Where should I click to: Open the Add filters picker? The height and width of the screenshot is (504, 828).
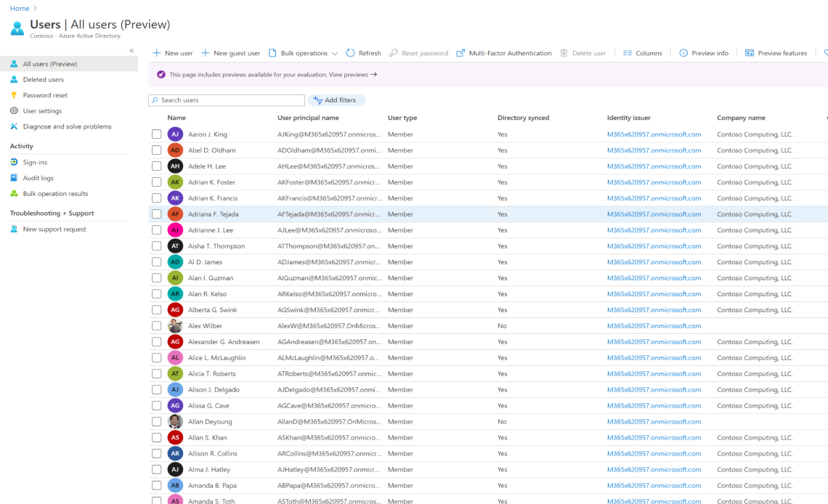point(336,100)
